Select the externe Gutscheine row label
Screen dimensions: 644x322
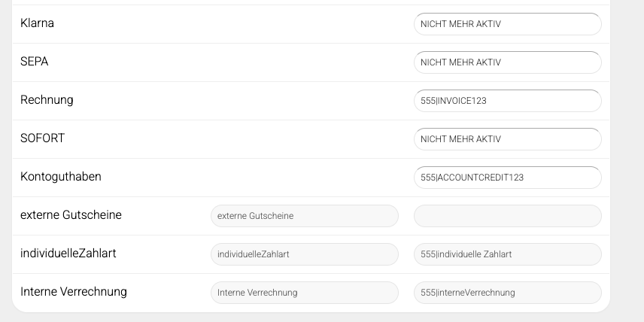click(71, 215)
